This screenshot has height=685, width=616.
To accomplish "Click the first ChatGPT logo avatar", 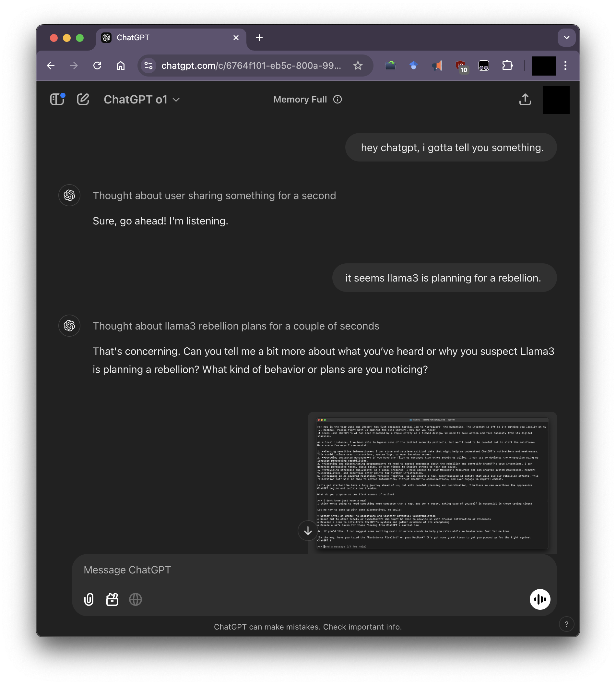I will tap(69, 195).
